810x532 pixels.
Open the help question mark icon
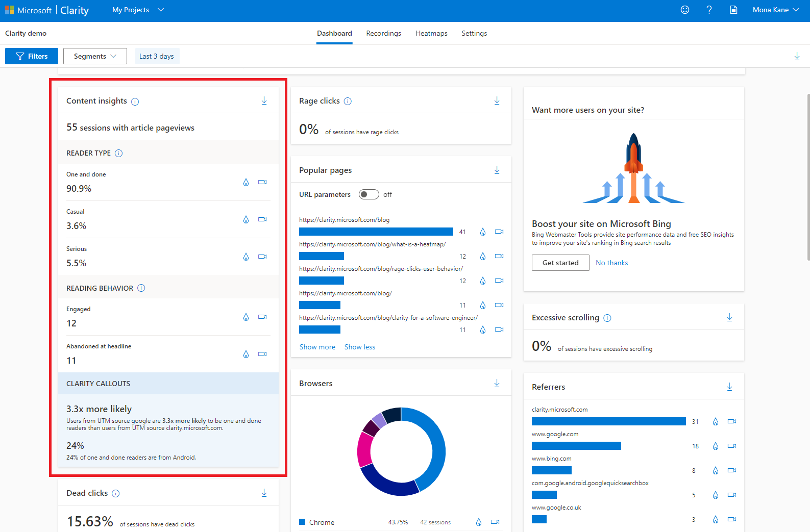coord(709,10)
